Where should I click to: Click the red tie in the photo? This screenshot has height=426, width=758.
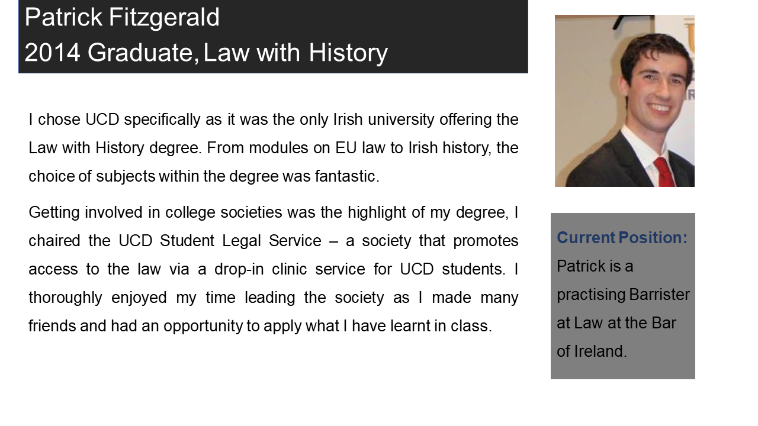click(662, 171)
